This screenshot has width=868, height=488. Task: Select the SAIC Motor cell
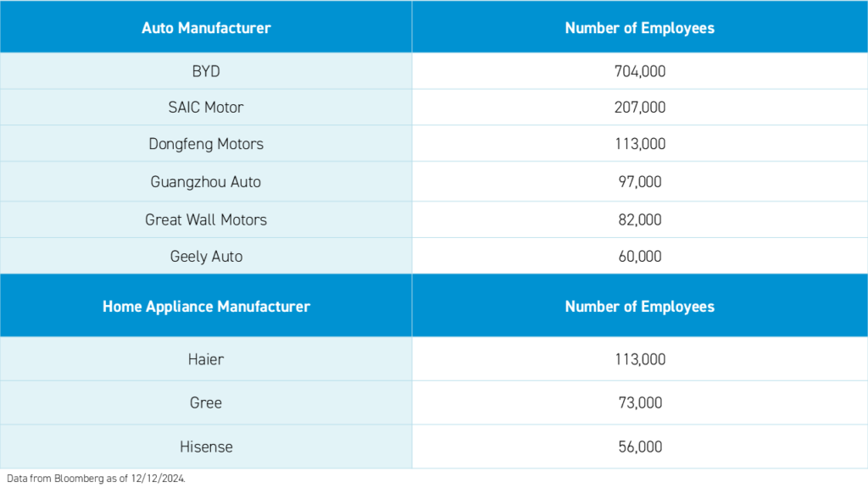point(206,108)
